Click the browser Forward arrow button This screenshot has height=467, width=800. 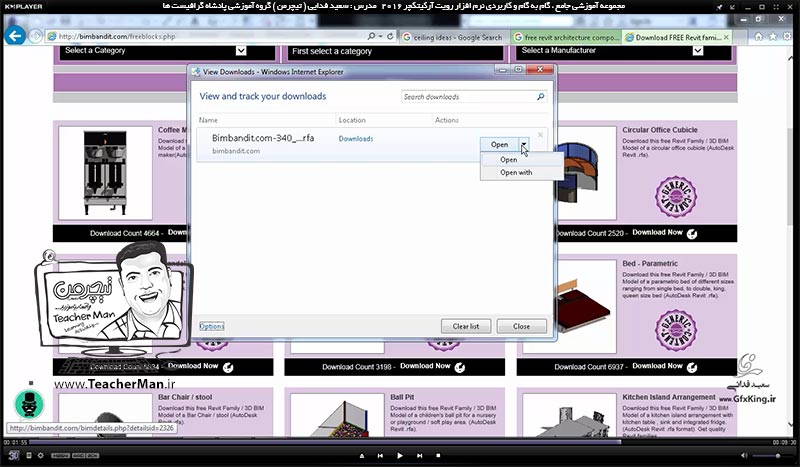[35, 36]
